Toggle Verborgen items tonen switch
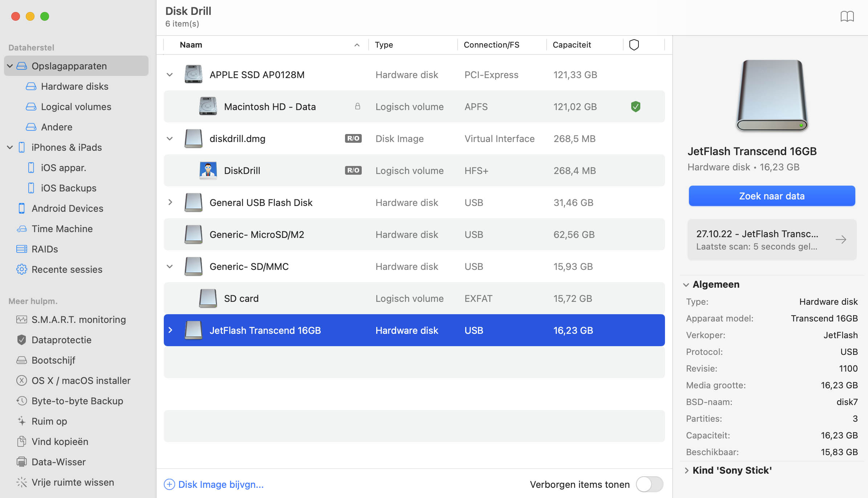Screen dimensions: 868x498 (x=649, y=484)
